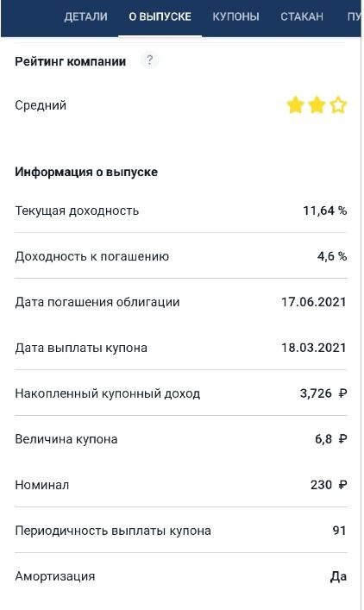Click the Периодичность выплаты купона row
Screen dimensions: 364x610
[181, 531]
